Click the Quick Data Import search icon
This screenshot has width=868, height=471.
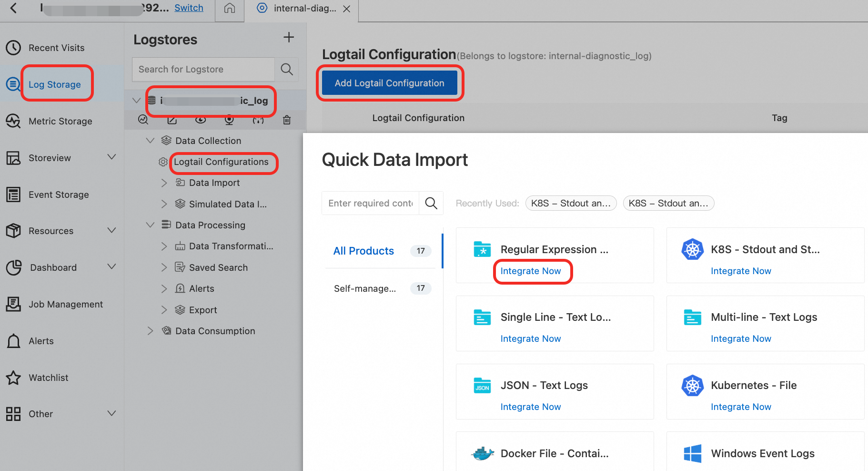tap(431, 203)
